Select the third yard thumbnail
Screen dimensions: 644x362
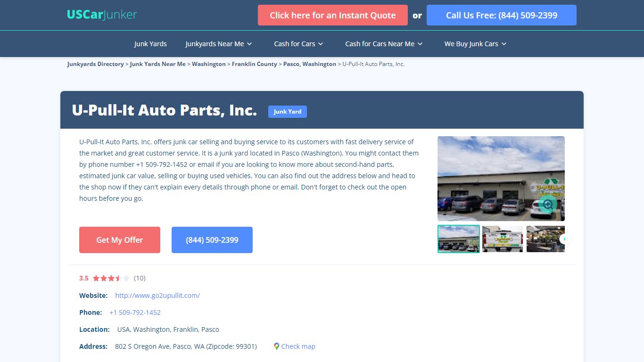[545, 239]
